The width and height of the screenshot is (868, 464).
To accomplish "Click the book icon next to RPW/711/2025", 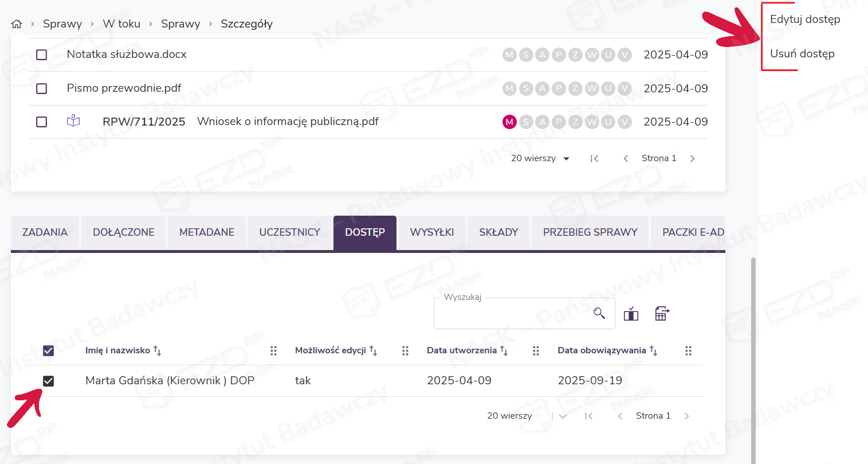I will [73, 121].
